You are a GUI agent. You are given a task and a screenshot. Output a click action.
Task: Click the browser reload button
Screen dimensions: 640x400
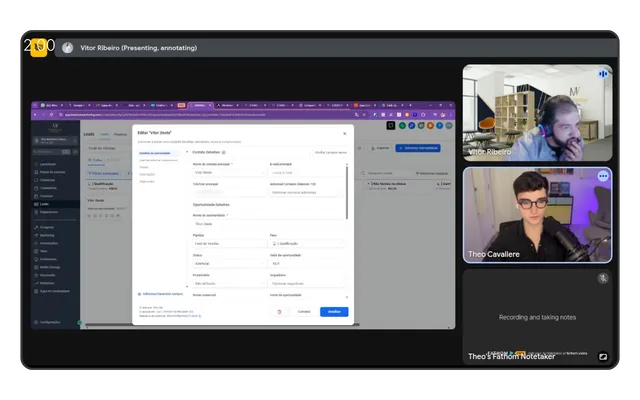51,115
